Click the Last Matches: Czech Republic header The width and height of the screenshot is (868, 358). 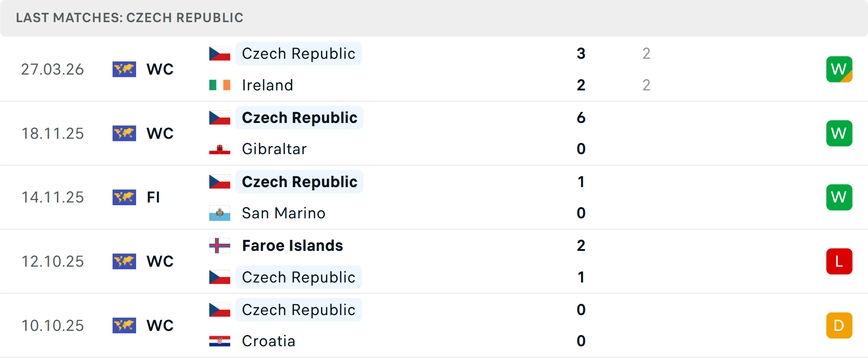click(x=130, y=18)
